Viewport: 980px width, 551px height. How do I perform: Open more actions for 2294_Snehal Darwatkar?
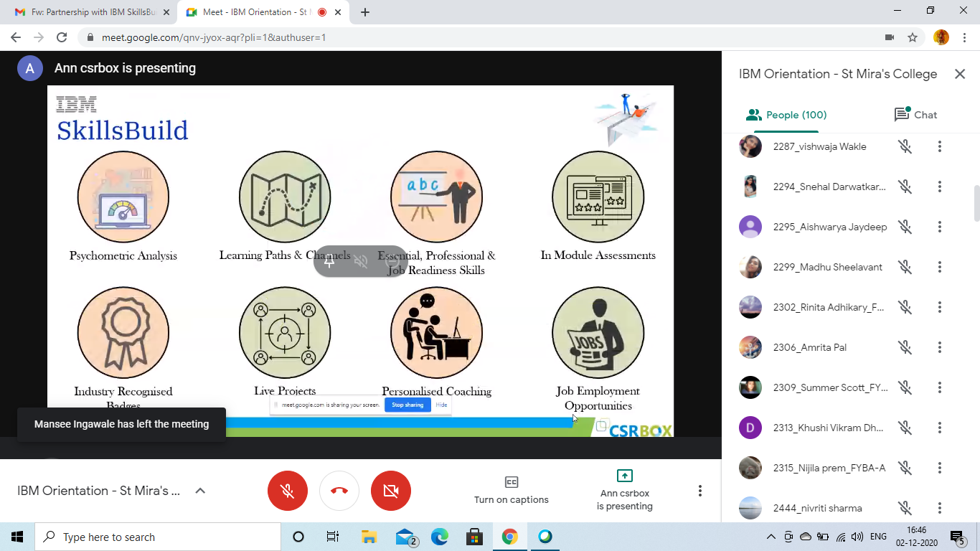pyautogui.click(x=939, y=187)
